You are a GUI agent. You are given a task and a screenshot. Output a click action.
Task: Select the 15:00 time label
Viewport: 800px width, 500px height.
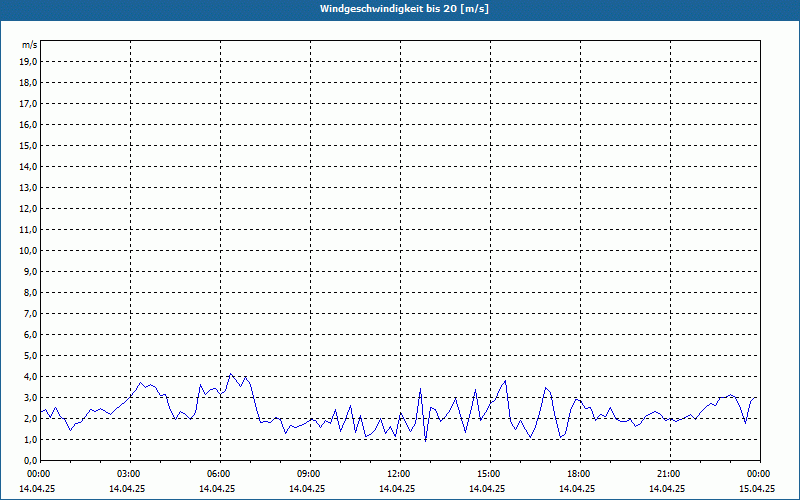[490, 474]
